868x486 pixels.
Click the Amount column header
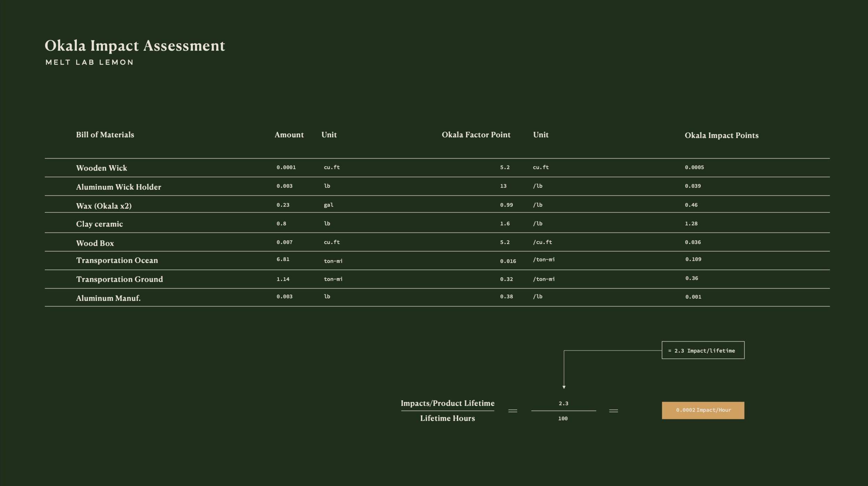tap(289, 135)
